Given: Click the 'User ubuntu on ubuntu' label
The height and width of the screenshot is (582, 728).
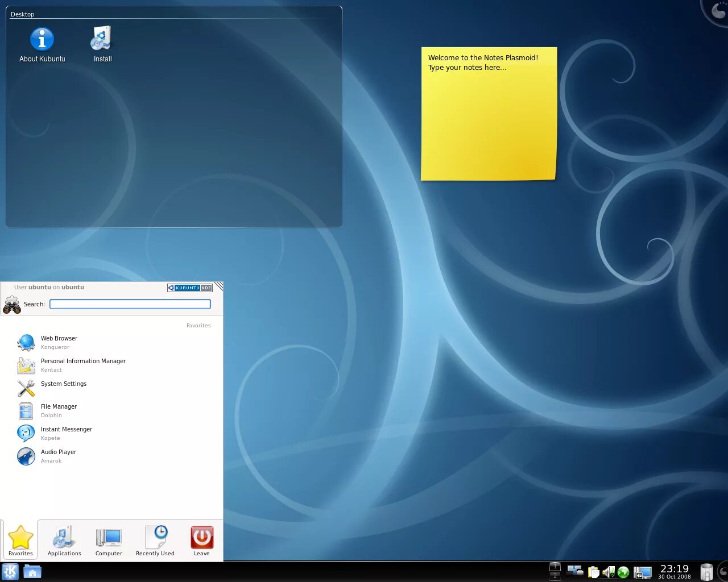Looking at the screenshot, I should [49, 287].
